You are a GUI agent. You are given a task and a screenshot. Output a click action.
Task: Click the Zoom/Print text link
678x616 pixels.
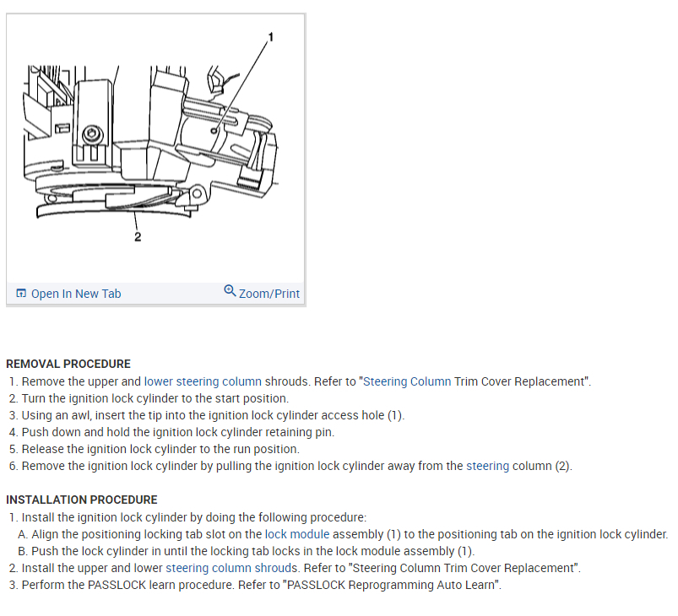(269, 294)
